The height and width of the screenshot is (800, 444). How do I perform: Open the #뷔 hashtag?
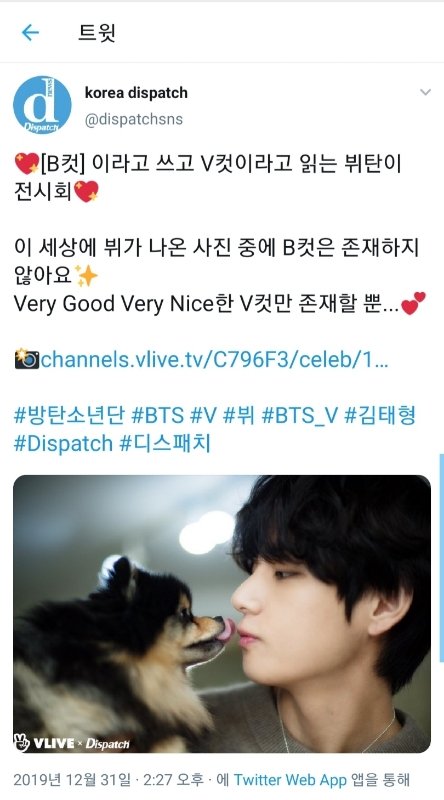[x=239, y=415]
